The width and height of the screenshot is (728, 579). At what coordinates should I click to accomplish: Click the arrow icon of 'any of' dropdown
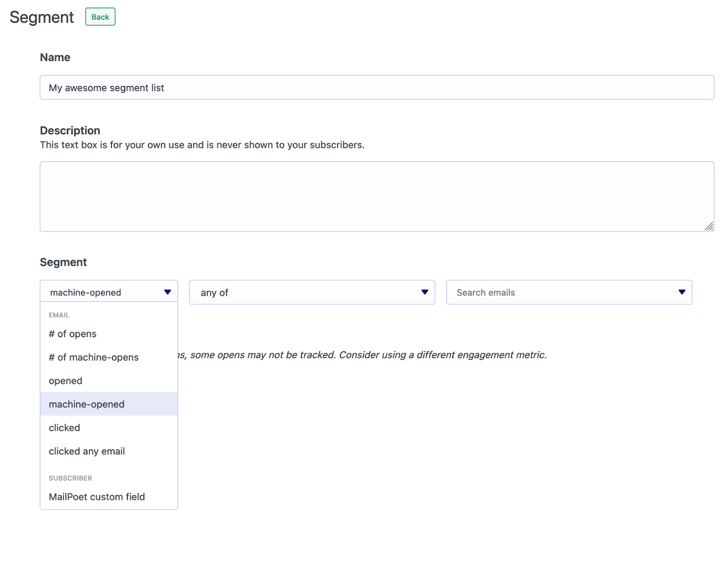click(x=425, y=292)
